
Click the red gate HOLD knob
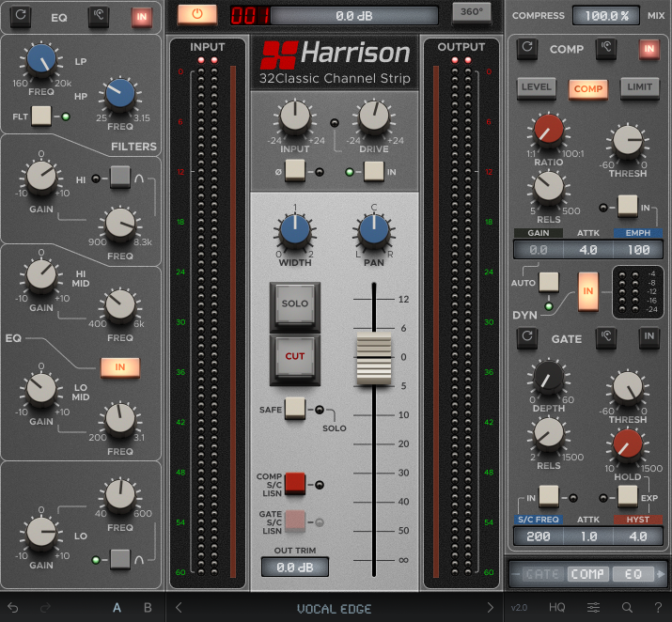(x=628, y=443)
